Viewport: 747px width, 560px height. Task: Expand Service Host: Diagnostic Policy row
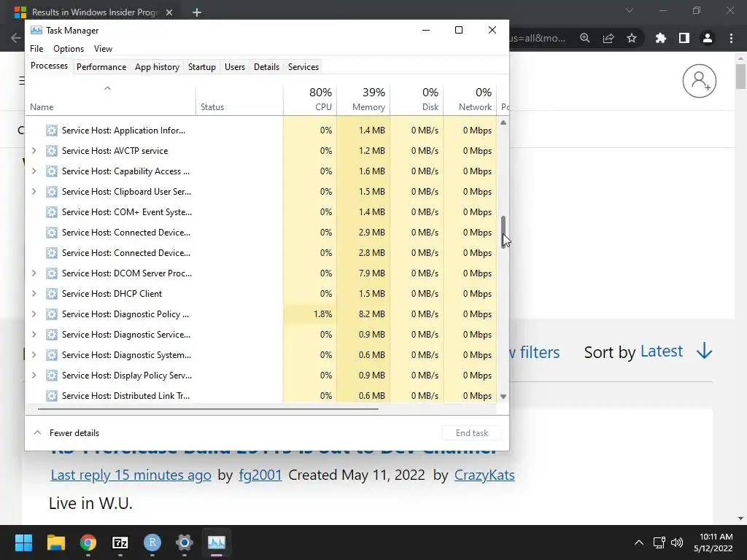(34, 314)
